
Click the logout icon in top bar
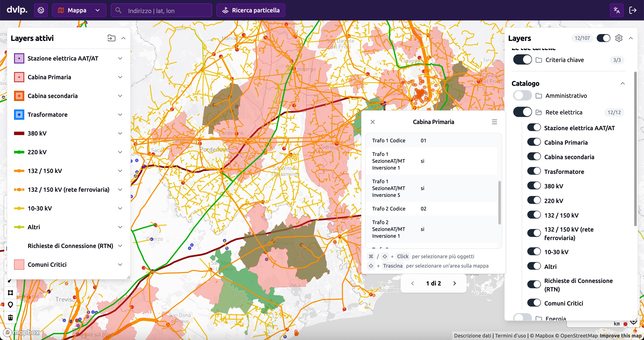(x=633, y=10)
